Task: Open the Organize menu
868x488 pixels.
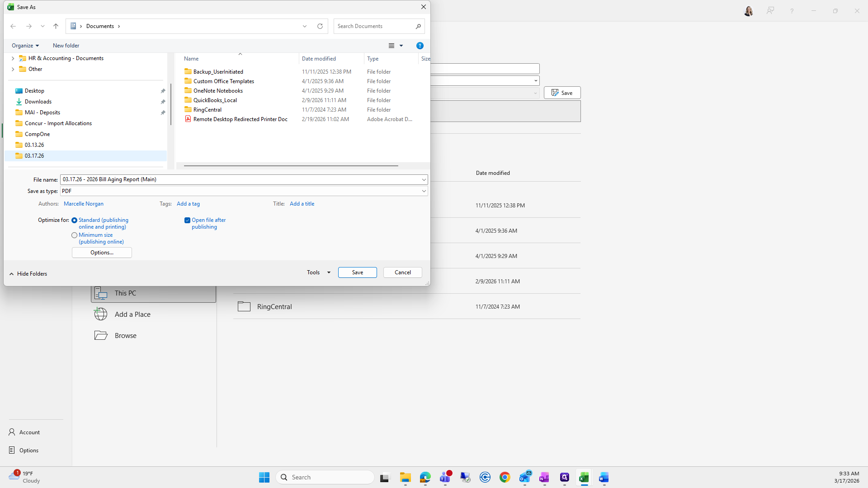Action: point(25,46)
